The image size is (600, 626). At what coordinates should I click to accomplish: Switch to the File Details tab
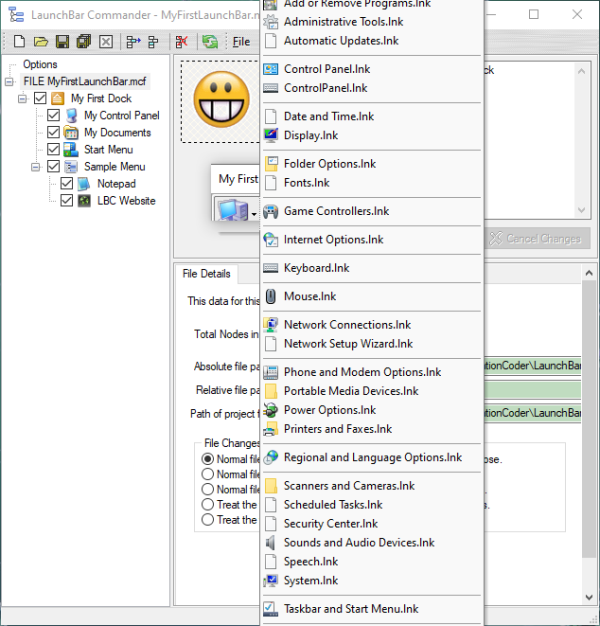[206, 274]
